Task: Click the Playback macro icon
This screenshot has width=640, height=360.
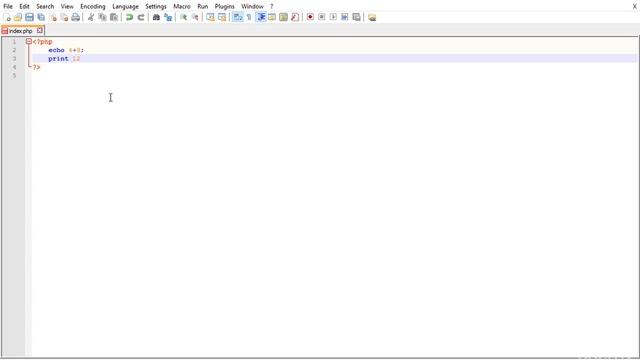Action: coord(333,17)
